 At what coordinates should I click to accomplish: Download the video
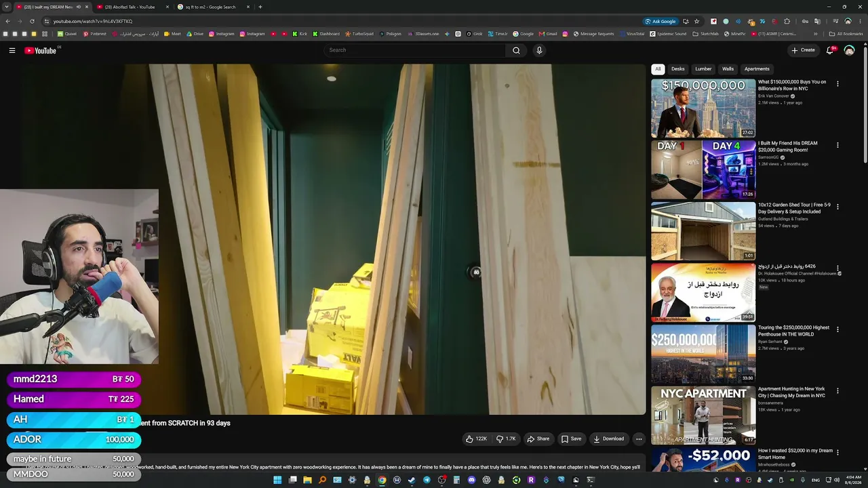608,439
